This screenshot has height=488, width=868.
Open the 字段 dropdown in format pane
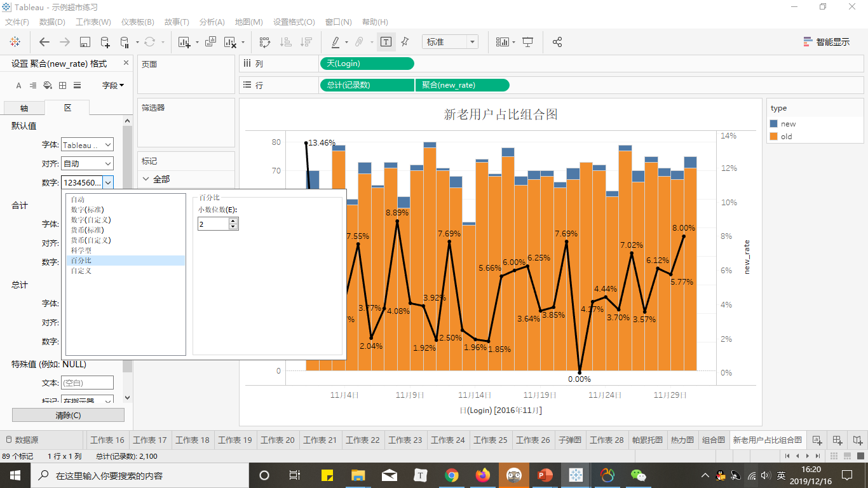pyautogui.click(x=113, y=85)
